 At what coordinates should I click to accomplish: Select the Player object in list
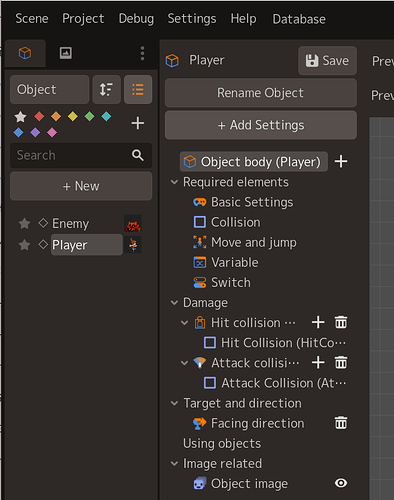(87, 245)
